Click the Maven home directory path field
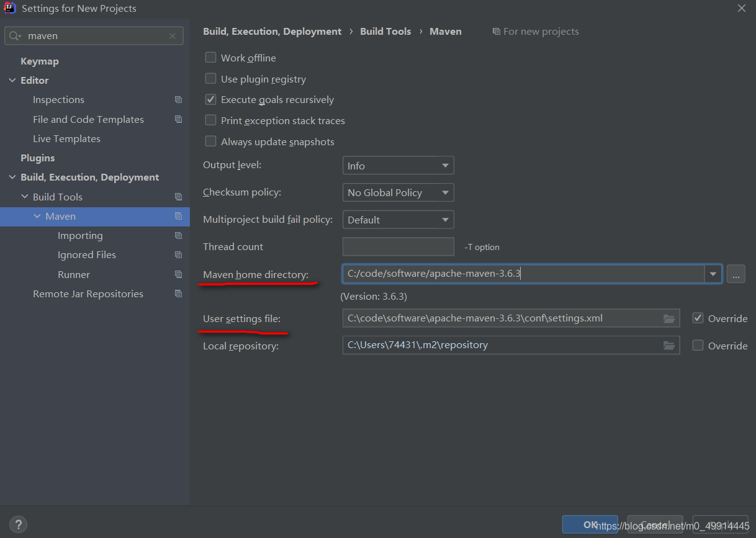The image size is (756, 538). 523,274
